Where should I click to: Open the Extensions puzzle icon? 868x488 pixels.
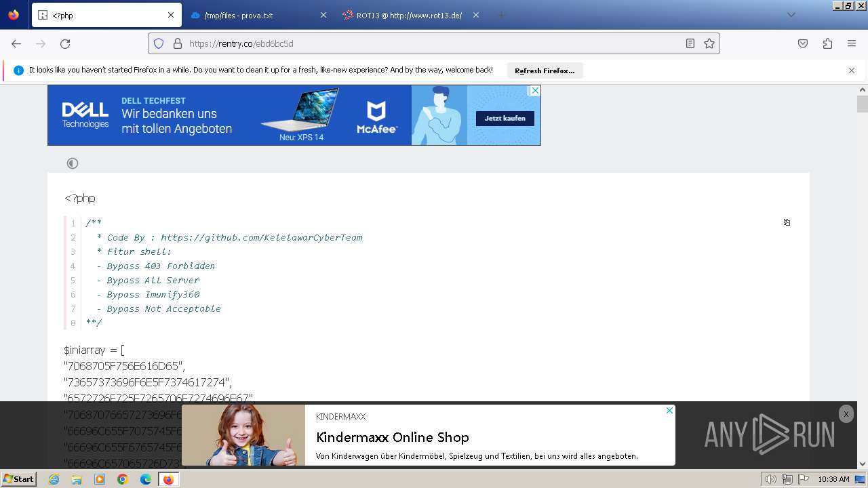(x=827, y=43)
